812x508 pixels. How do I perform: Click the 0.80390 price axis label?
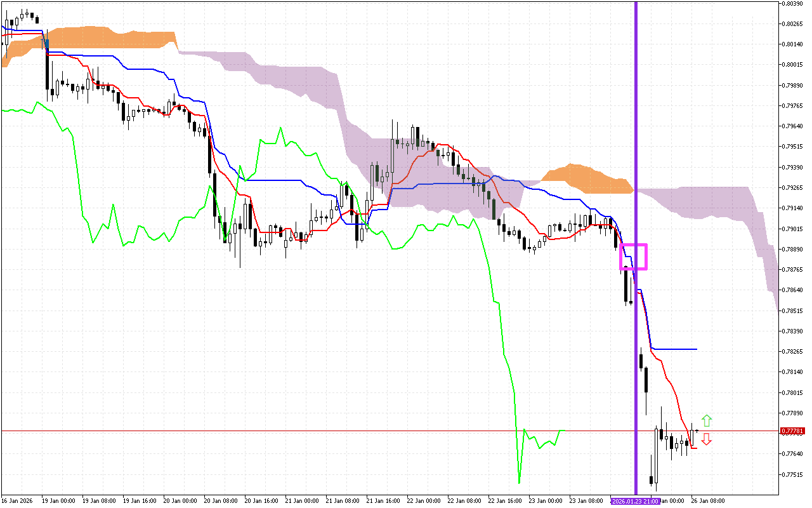793,4
